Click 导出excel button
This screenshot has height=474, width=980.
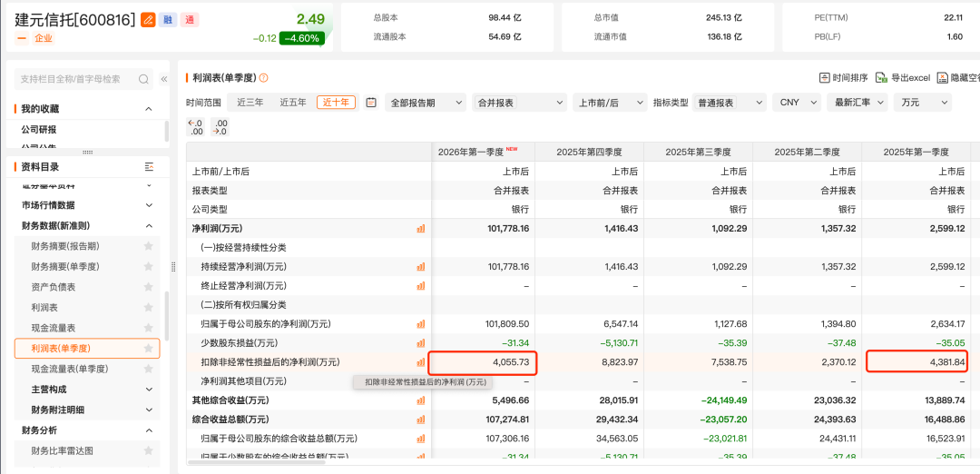(x=903, y=77)
